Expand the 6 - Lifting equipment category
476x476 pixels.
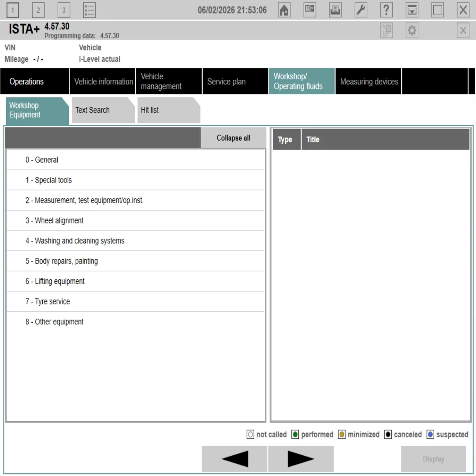136,281
